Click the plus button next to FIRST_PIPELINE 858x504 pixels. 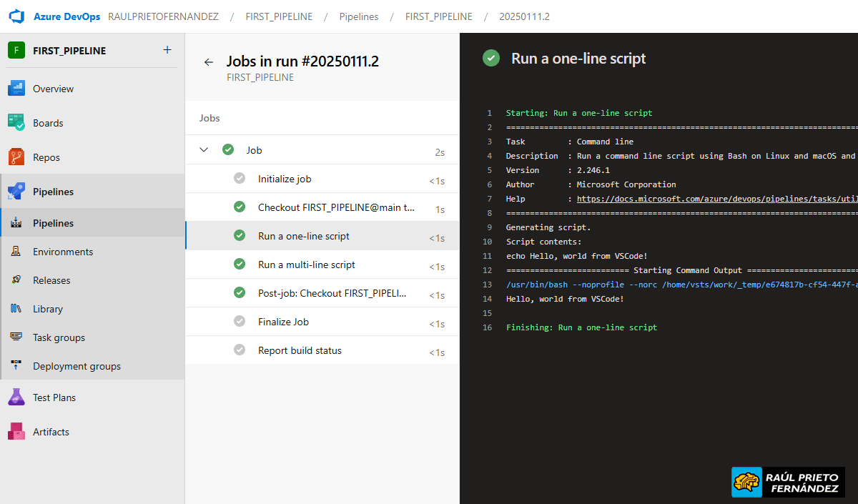pos(167,50)
